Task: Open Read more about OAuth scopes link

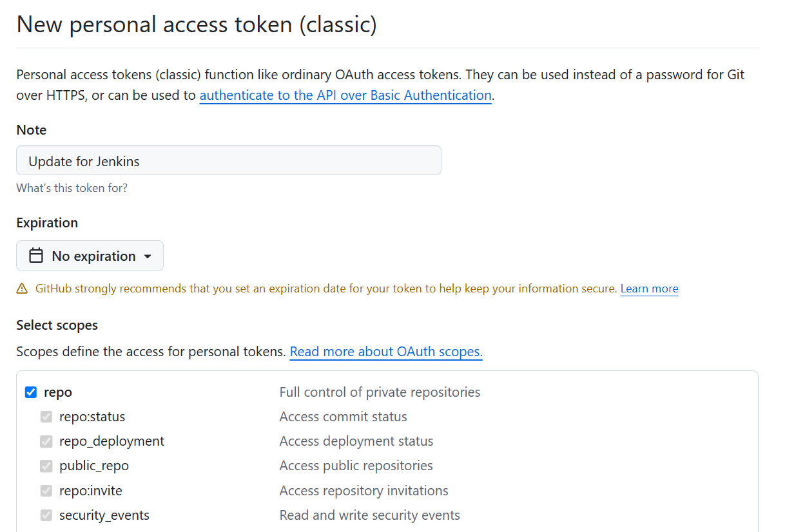Action: [x=386, y=352]
